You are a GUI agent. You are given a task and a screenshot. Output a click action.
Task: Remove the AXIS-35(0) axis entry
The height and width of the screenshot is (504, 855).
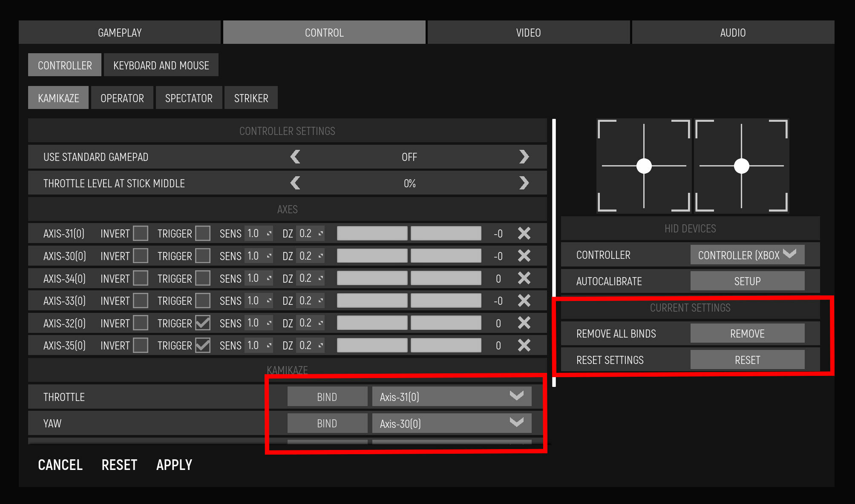[x=524, y=345]
